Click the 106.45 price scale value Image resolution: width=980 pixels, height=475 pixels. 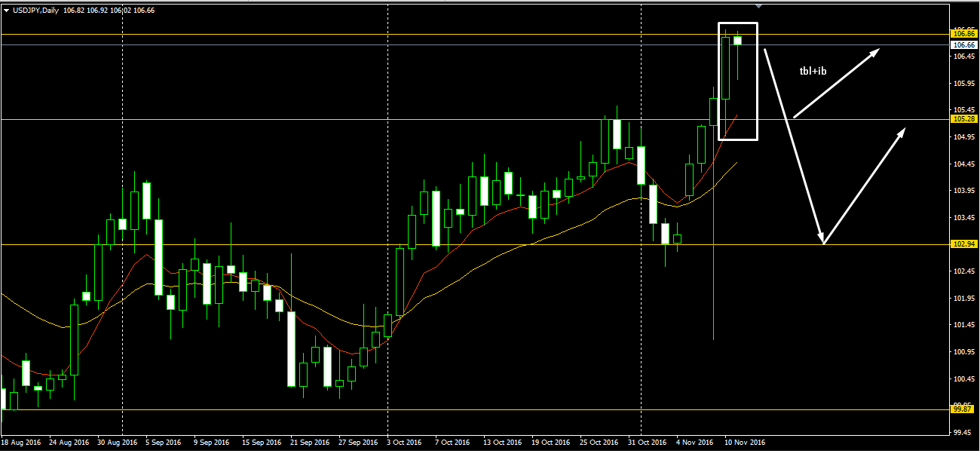coord(964,57)
